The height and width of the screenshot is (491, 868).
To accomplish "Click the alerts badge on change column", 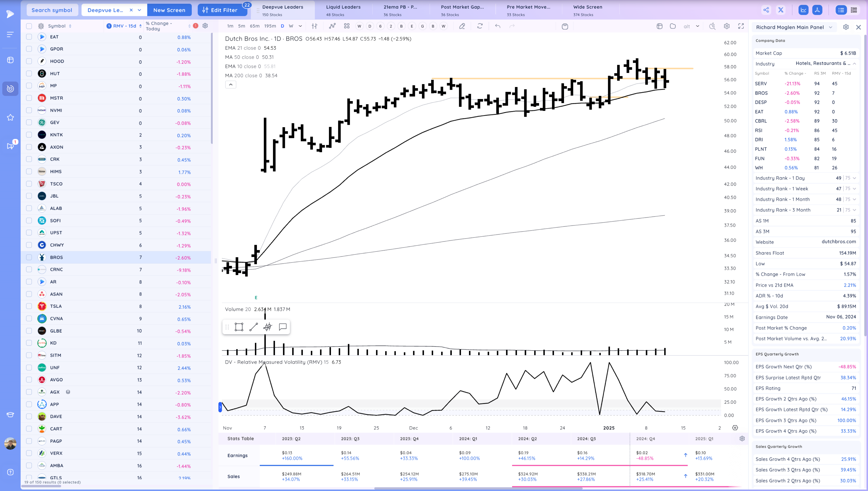I will coord(196,26).
